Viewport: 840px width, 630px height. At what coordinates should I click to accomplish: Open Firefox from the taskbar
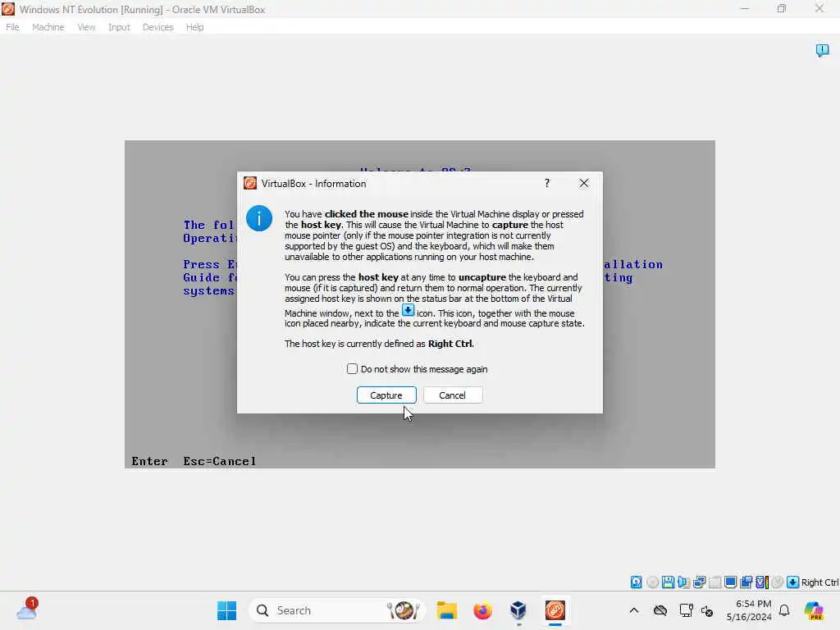pyautogui.click(x=482, y=610)
